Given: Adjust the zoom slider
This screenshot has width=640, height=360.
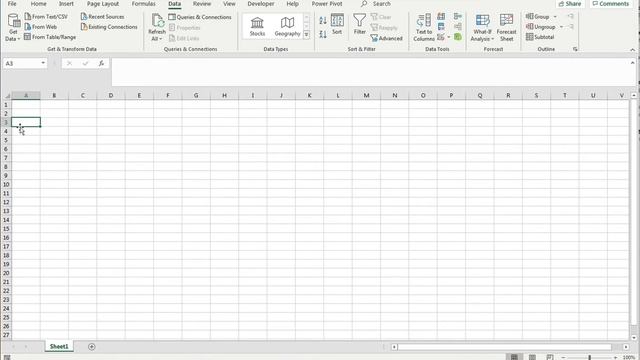Looking at the screenshot, I should (x=589, y=358).
